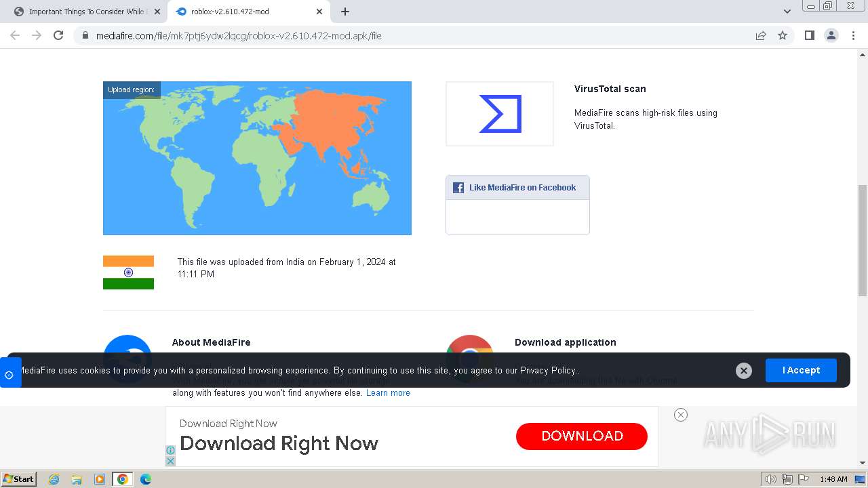Open a new tab with plus button
Screen dimensions: 868x488
345,12
